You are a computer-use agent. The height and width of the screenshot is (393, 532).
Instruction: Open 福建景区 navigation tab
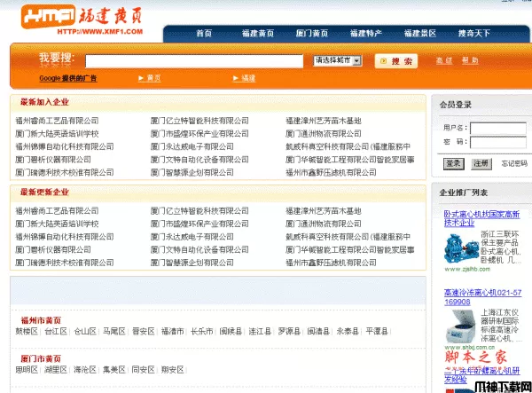420,33
